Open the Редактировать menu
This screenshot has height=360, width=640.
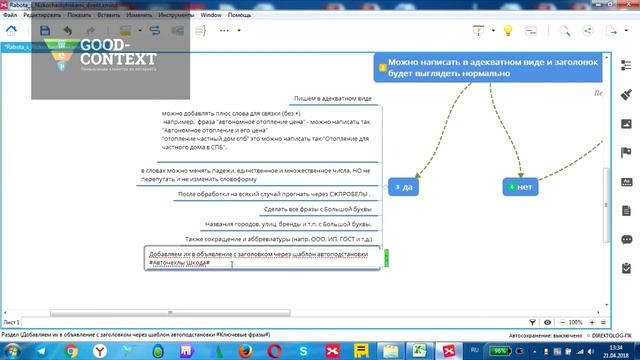[x=42, y=15]
